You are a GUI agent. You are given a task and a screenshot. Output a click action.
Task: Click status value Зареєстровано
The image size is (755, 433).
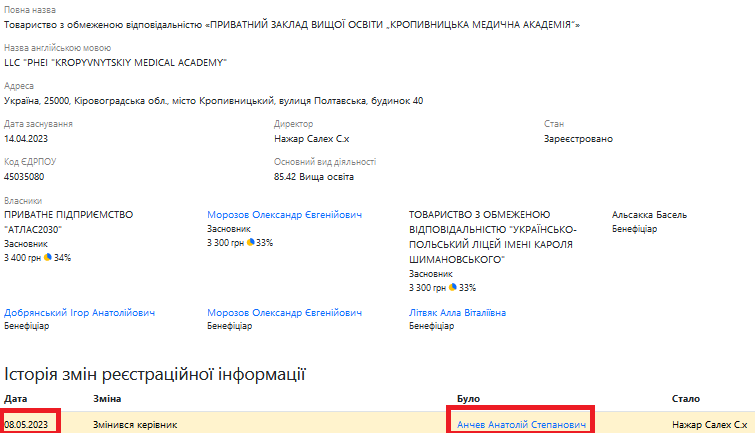pyautogui.click(x=578, y=139)
